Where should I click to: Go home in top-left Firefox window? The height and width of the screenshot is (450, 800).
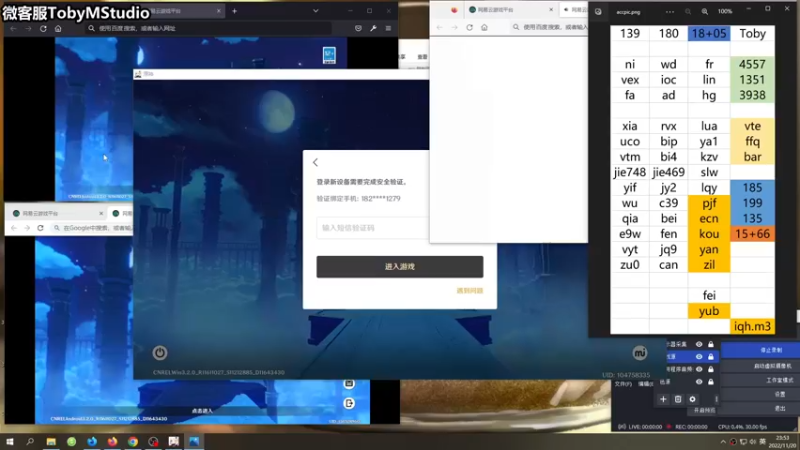(x=58, y=29)
